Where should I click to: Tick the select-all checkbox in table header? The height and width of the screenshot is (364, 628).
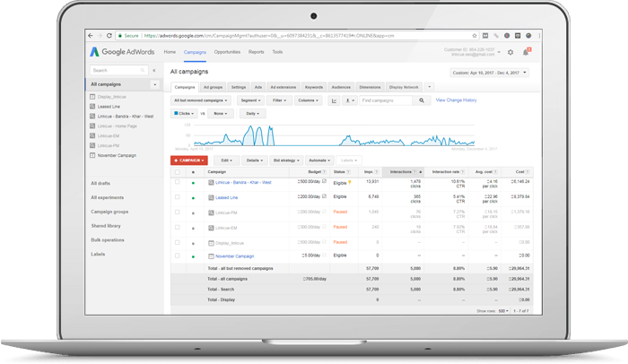(x=178, y=172)
